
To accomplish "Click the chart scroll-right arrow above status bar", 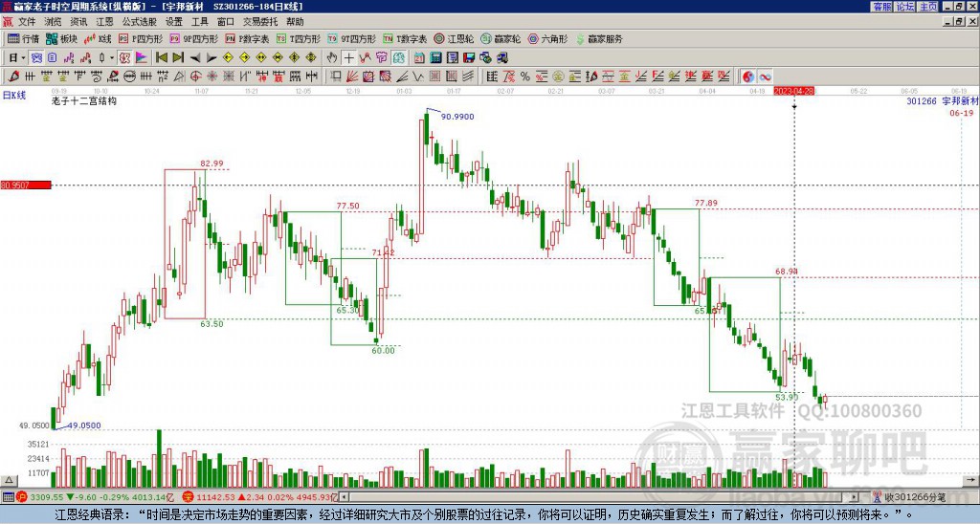I will [972, 480].
